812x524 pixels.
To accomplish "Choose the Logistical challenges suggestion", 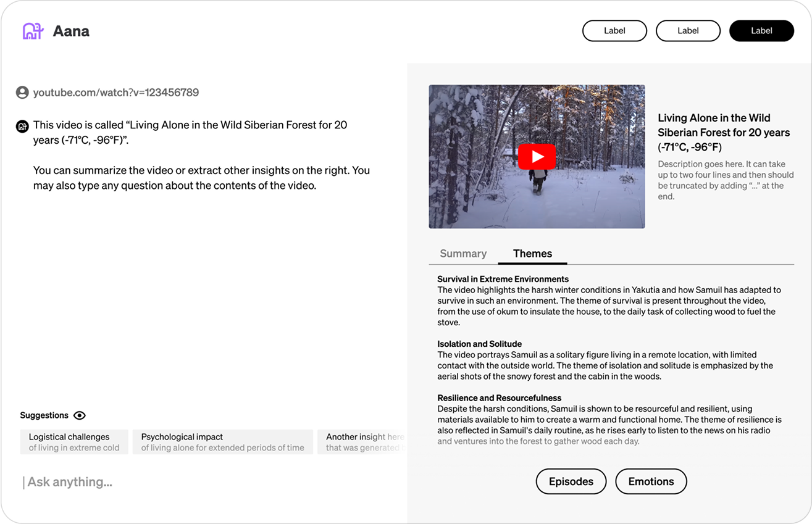I will (74, 442).
